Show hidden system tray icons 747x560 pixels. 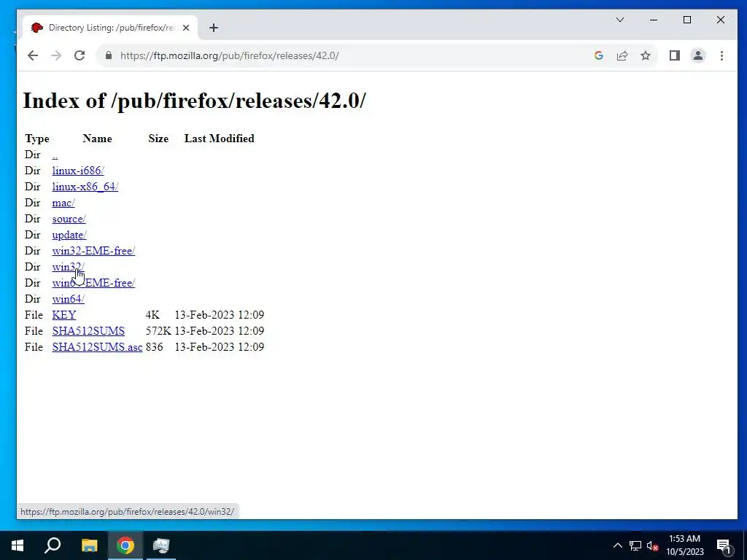pyautogui.click(x=617, y=545)
